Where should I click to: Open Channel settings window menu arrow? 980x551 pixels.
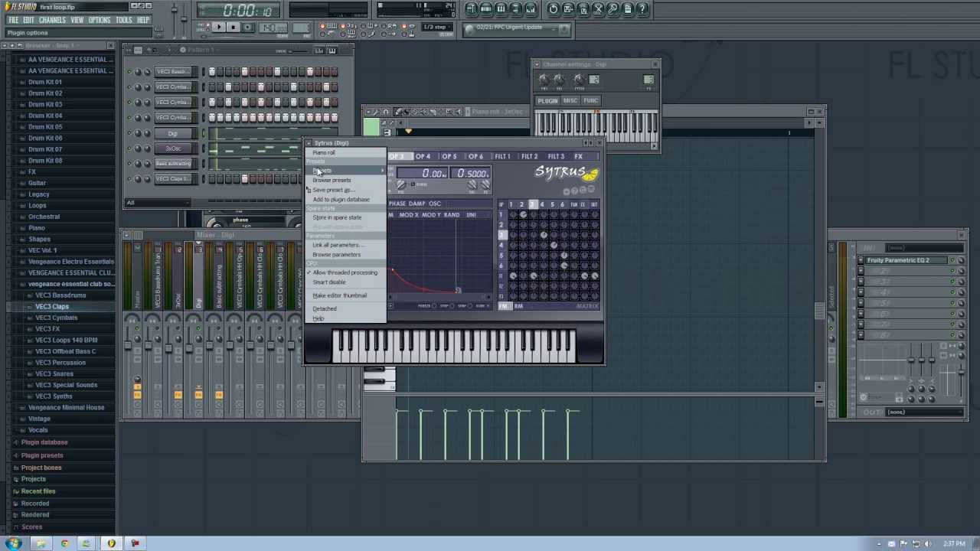click(x=537, y=65)
